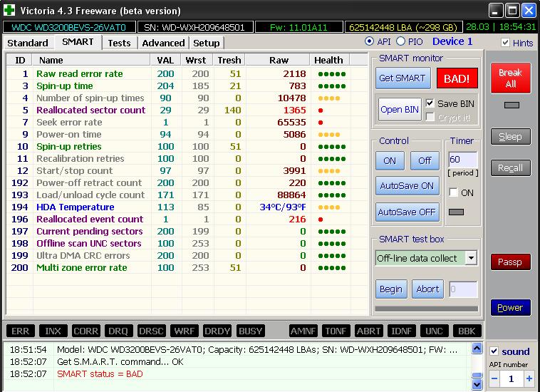The width and height of the screenshot is (540, 392).
Task: Click the ERR status indicator
Action: (x=21, y=331)
